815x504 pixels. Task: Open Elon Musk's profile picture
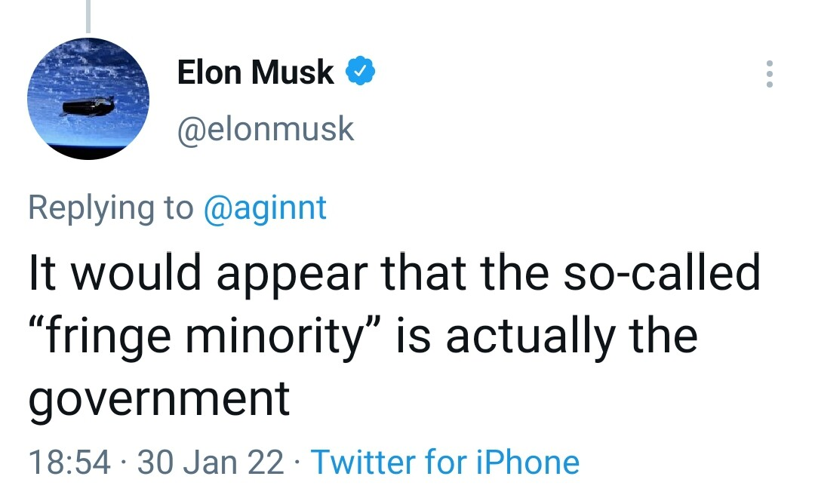88,99
